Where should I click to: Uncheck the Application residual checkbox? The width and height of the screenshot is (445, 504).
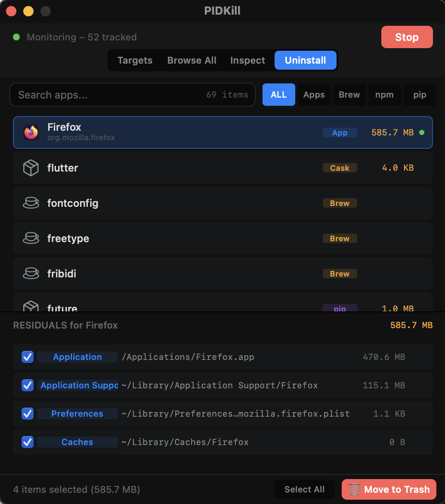[28, 357]
